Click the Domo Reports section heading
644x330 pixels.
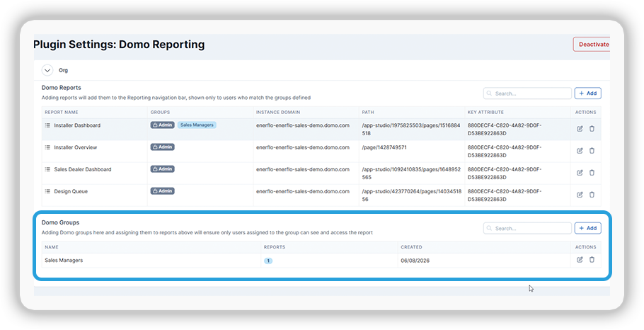[61, 88]
